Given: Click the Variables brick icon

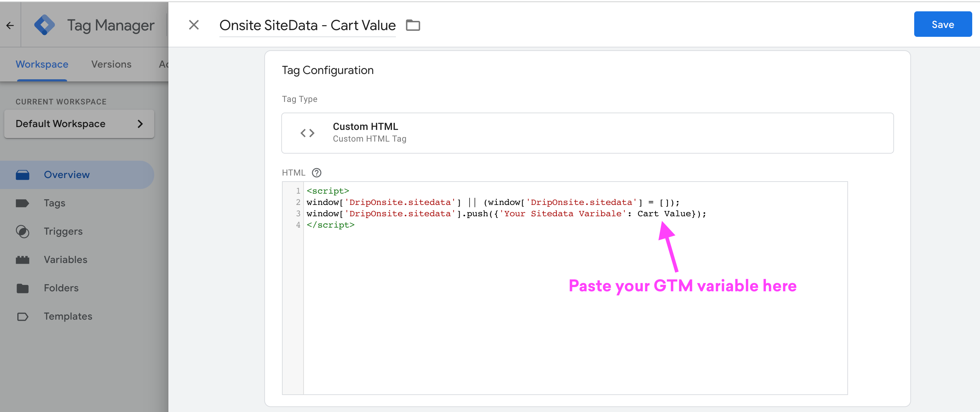Looking at the screenshot, I should (x=22, y=260).
